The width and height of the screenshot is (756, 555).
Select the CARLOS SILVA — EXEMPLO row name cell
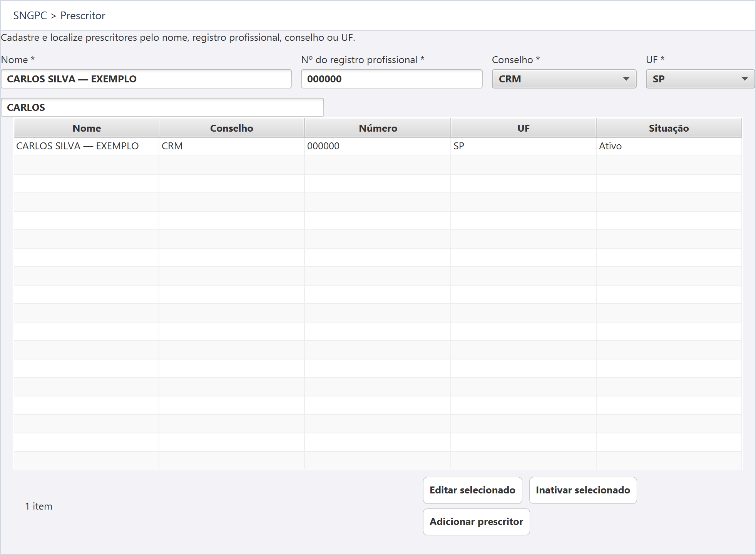tap(86, 146)
